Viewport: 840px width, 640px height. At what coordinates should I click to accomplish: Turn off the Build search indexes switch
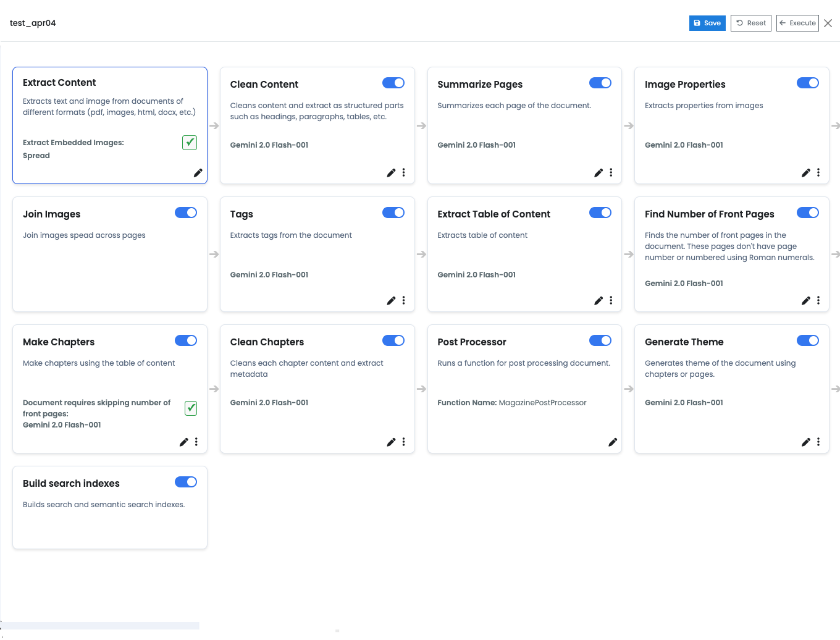(x=185, y=482)
